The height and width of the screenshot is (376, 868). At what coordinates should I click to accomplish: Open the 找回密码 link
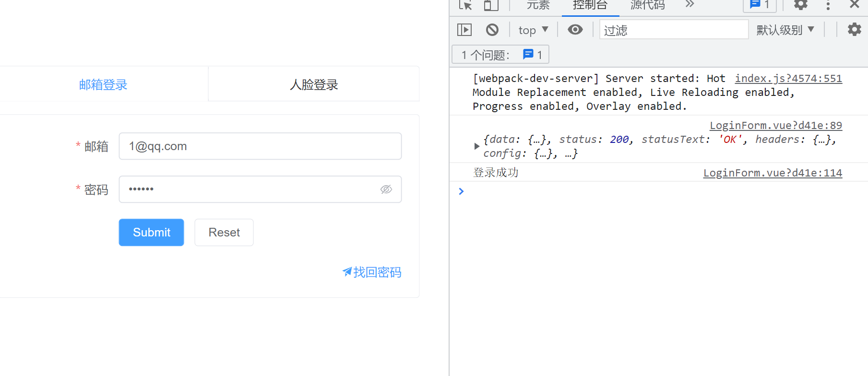[x=372, y=272]
